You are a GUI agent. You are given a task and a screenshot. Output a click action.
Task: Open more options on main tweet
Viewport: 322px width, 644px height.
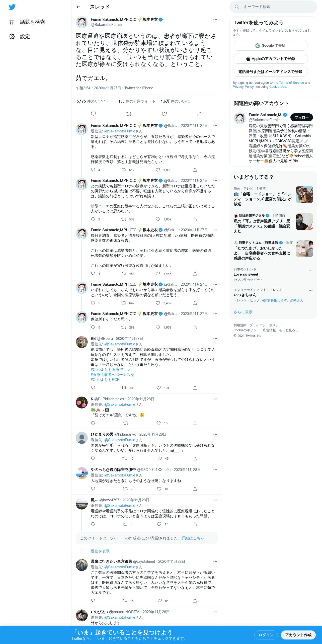pyautogui.click(x=215, y=20)
